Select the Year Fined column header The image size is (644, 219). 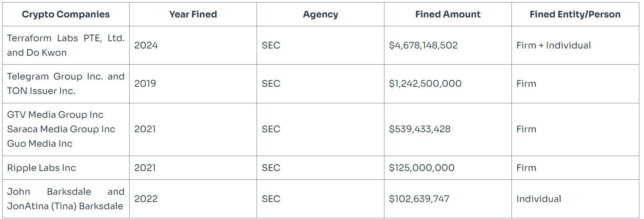(x=193, y=14)
